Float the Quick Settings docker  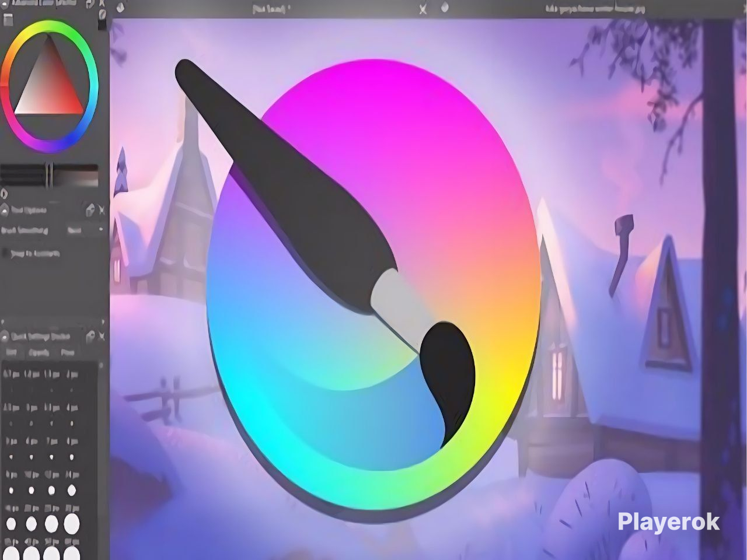pos(90,336)
